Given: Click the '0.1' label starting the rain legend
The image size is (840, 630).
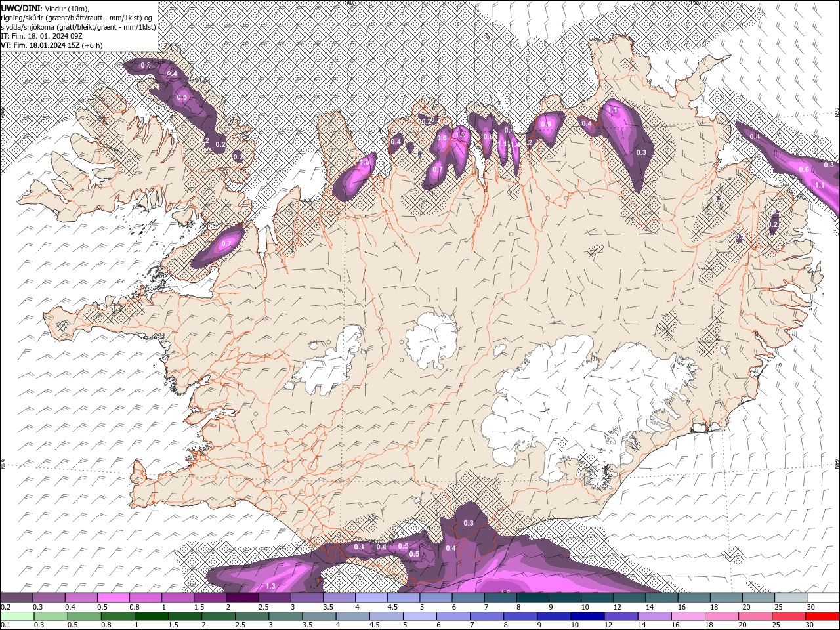Looking at the screenshot, I should pyautogui.click(x=5, y=625).
